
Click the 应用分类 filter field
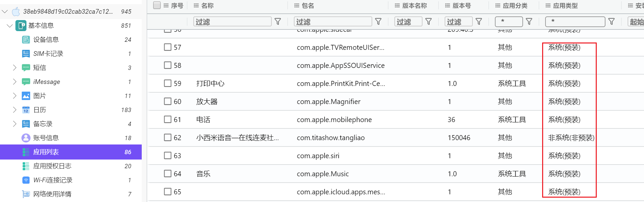coord(509,22)
